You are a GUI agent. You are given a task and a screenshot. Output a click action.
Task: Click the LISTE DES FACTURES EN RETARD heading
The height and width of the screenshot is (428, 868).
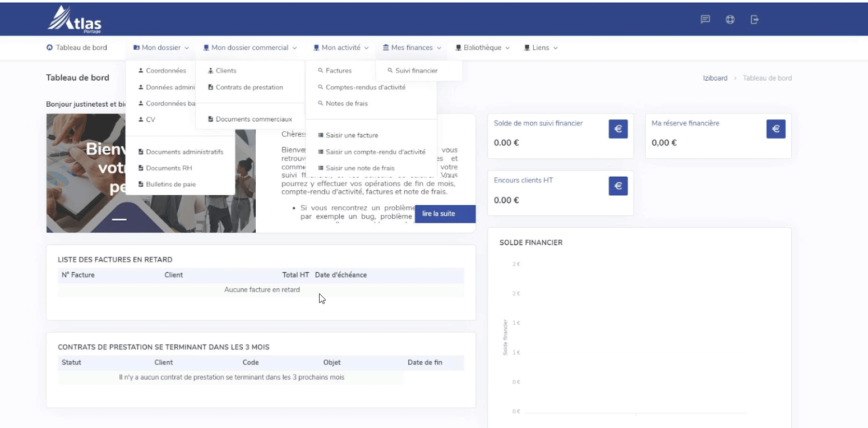pyautogui.click(x=115, y=260)
